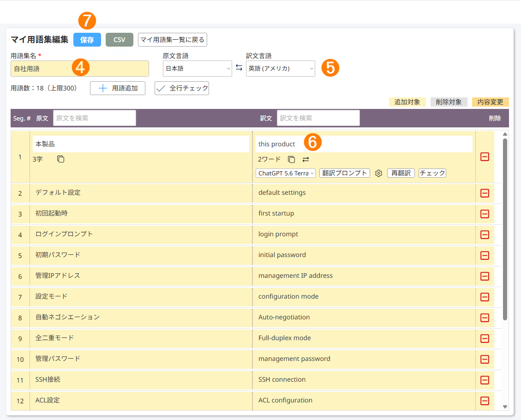Select source cell 全二重モード
The height and width of the screenshot is (420, 521).
(141, 339)
